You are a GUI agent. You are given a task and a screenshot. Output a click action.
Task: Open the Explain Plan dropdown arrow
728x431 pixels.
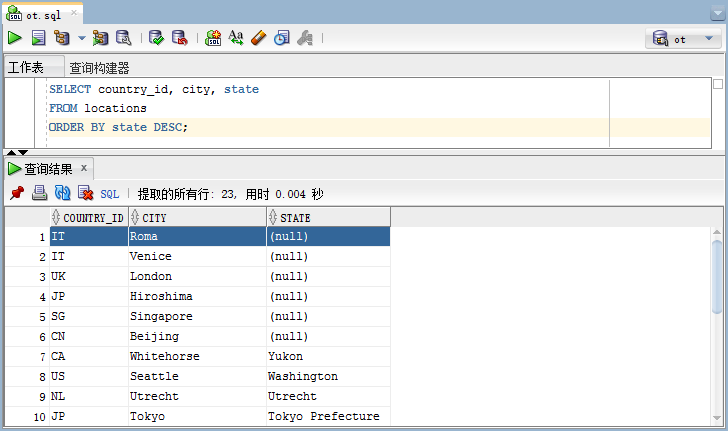click(82, 39)
